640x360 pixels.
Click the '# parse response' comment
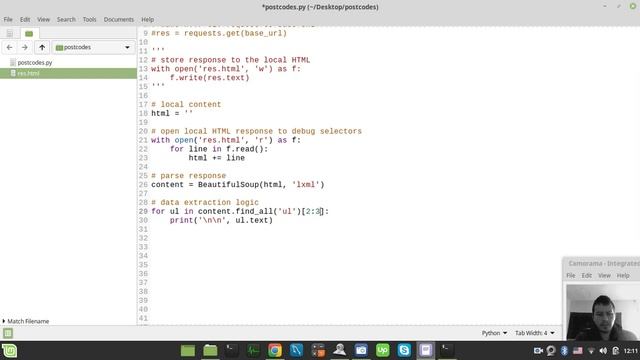tap(188, 176)
